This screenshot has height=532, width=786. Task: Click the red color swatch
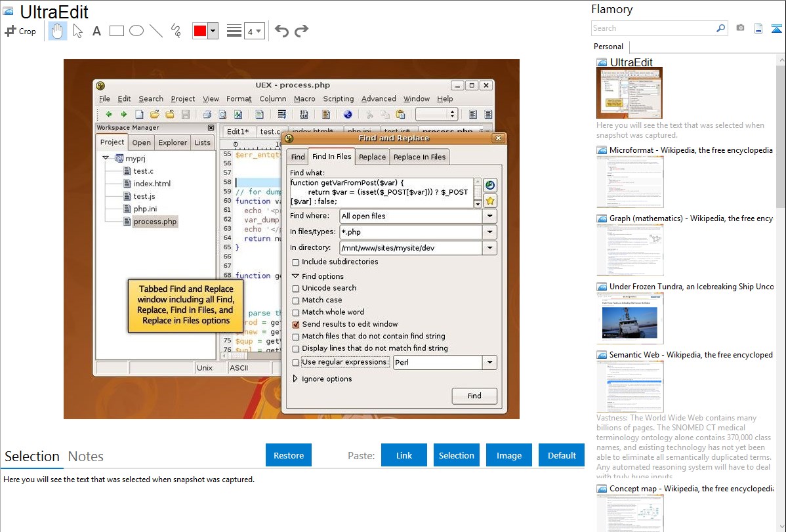pos(200,31)
